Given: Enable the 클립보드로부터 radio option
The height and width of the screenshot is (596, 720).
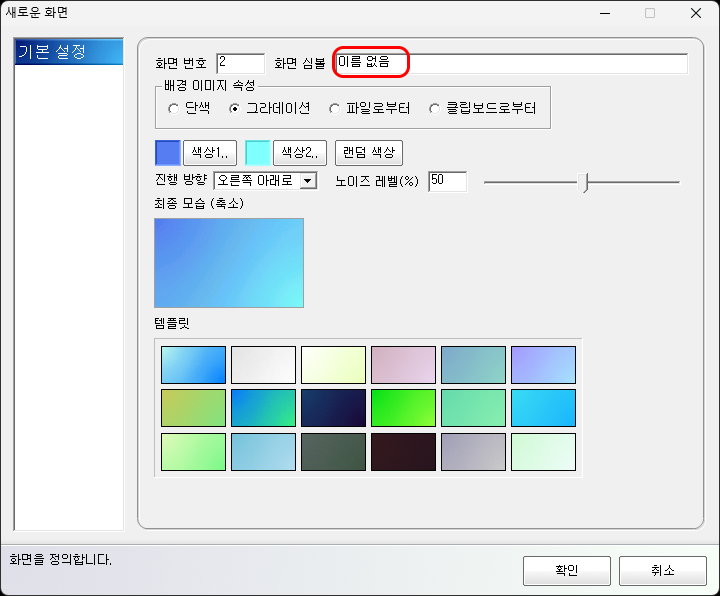Looking at the screenshot, I should (434, 108).
